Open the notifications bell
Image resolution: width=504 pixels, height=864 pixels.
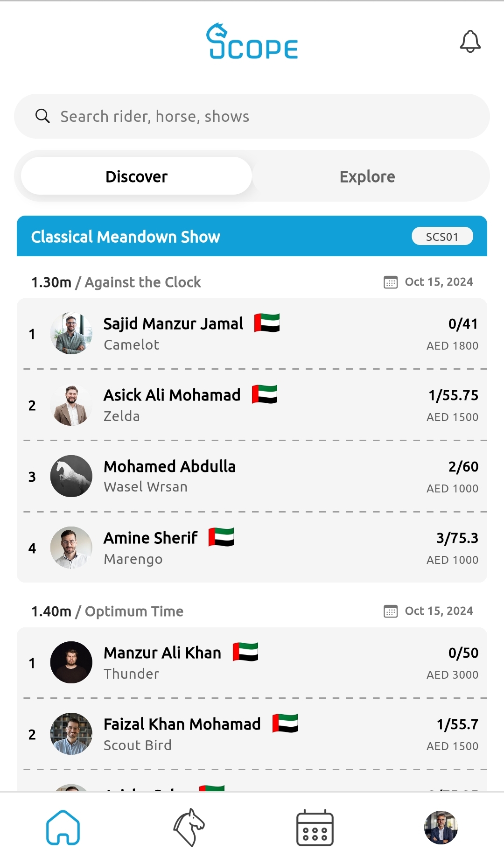click(x=470, y=42)
